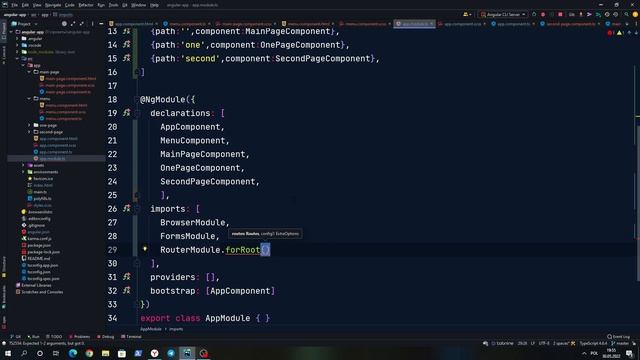Click the SecondPageComponent entry on line 24
Screen dimensions: 640x360
click(208, 182)
